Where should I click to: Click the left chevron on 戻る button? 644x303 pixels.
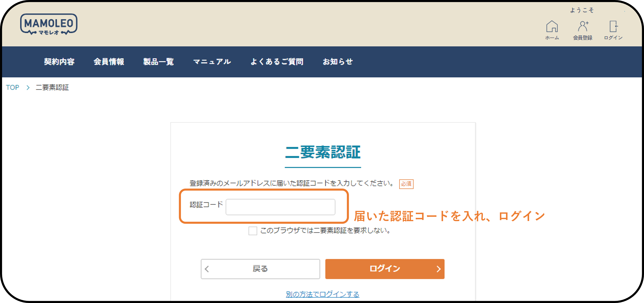click(207, 269)
